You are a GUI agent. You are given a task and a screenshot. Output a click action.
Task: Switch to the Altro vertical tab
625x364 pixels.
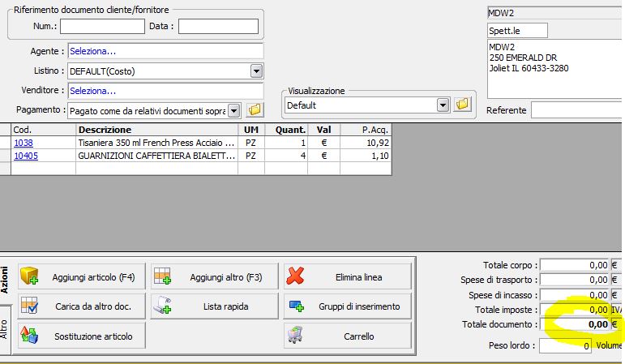(5, 329)
